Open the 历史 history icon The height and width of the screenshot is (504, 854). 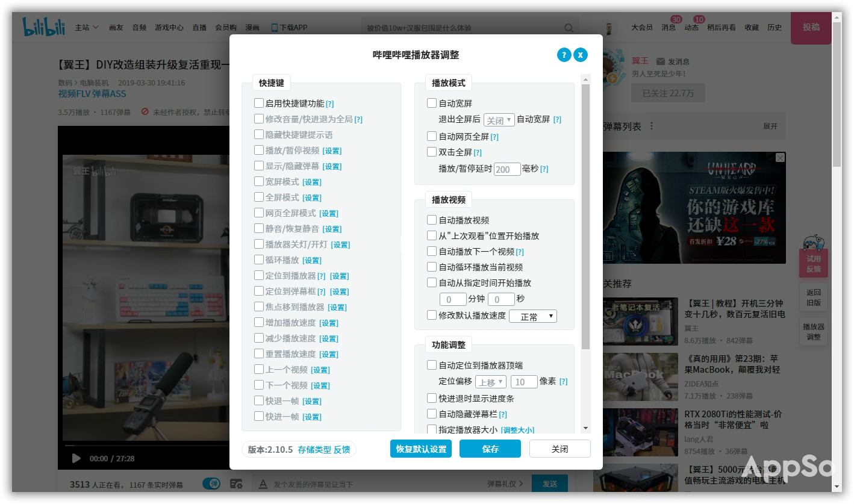point(775,28)
